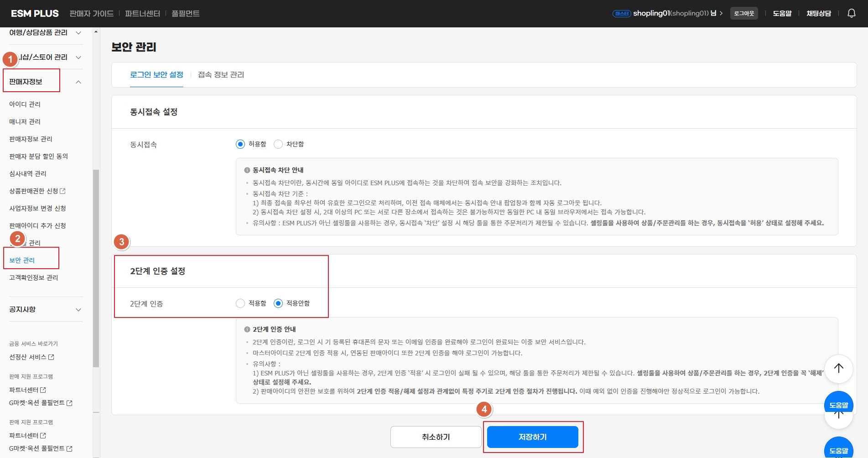
Task: Enable the 적용함 option for 2단계 인증
Action: tap(240, 303)
